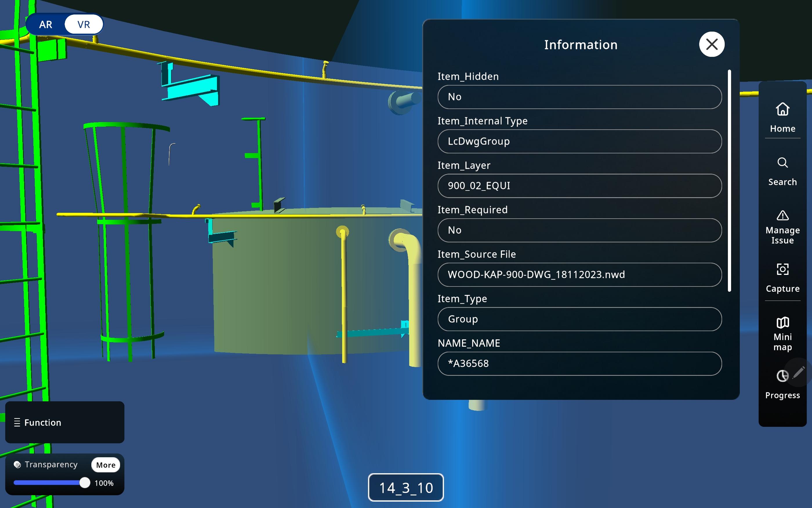
Task: Open the Progress chart icon
Action: coord(782,376)
